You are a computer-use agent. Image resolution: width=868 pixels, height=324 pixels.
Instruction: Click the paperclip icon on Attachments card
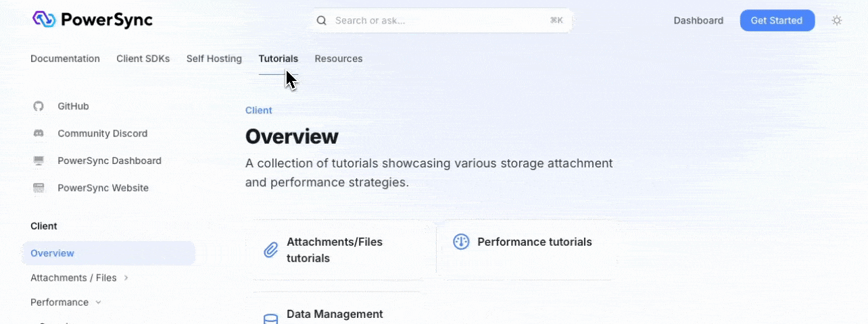click(x=270, y=250)
